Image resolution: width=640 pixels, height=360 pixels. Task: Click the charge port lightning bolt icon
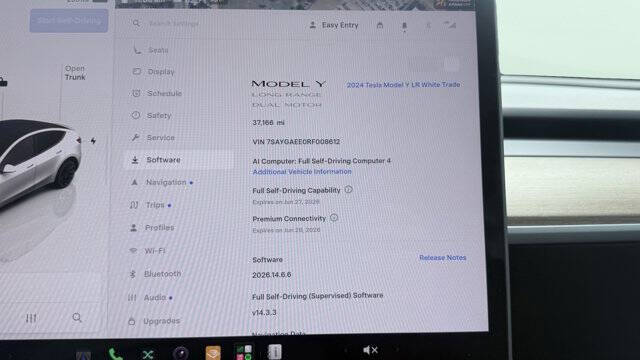point(93,141)
